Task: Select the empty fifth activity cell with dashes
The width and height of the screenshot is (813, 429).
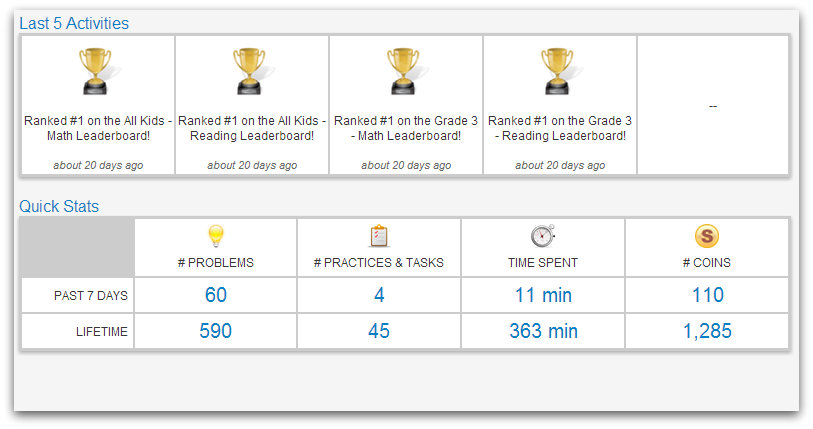Action: click(713, 105)
